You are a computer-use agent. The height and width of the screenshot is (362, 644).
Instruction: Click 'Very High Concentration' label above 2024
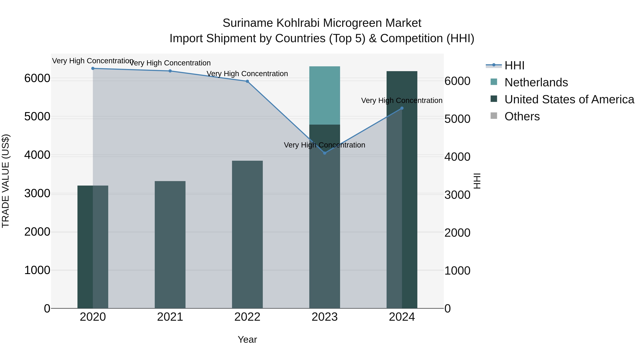pos(402,100)
